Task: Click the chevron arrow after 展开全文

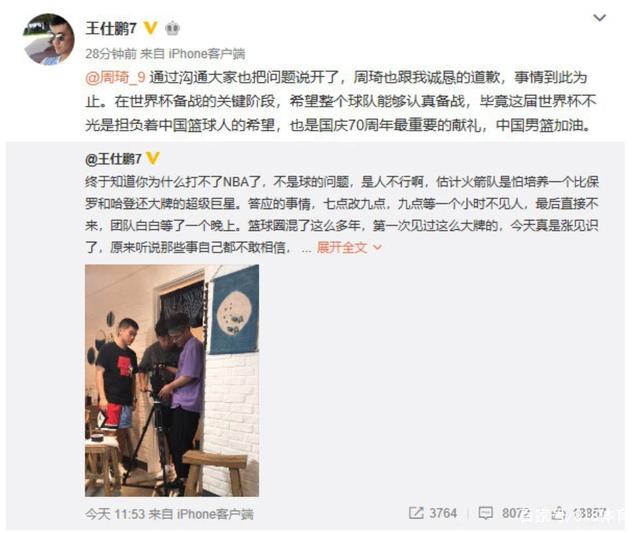Action: [x=378, y=247]
